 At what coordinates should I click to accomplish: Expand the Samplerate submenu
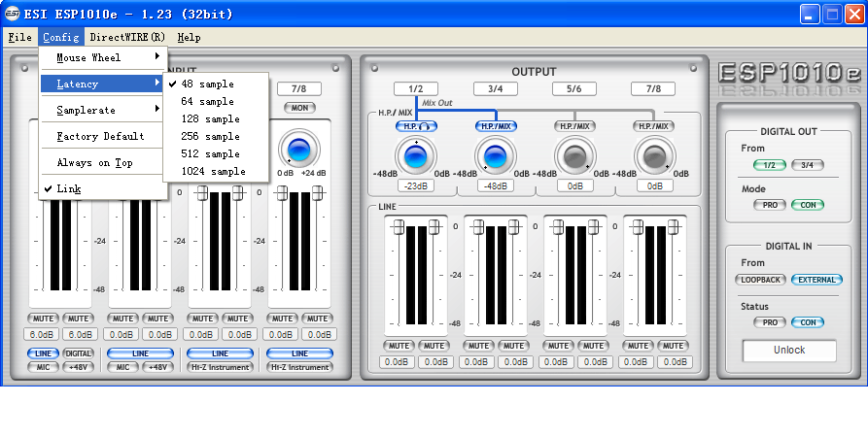[103, 110]
